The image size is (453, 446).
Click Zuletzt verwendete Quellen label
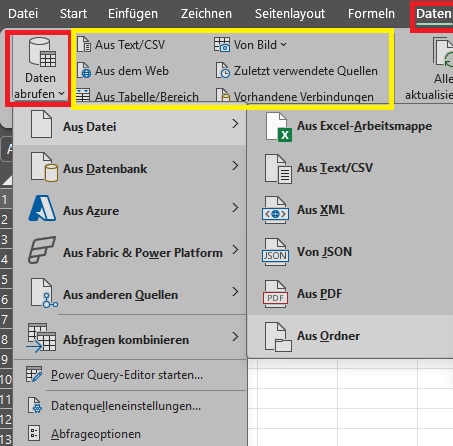point(306,71)
